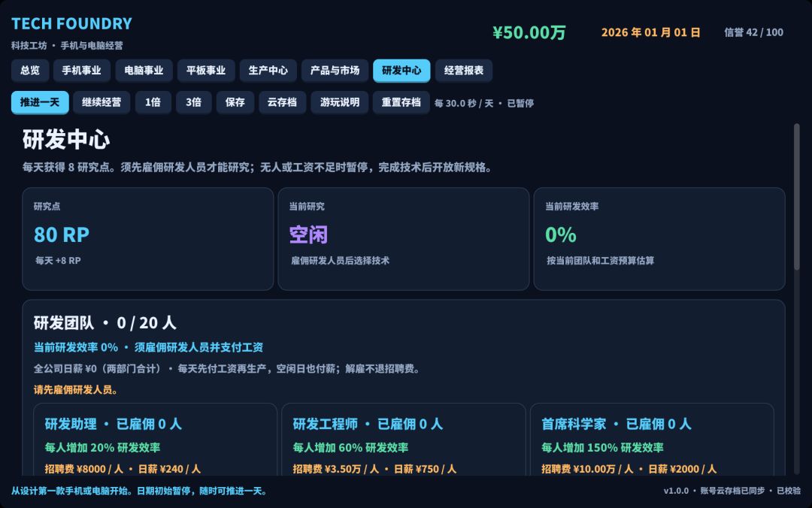
Task: Click the 科技工坊 · 手机与电脑经营 subtitle
Action: 68,46
